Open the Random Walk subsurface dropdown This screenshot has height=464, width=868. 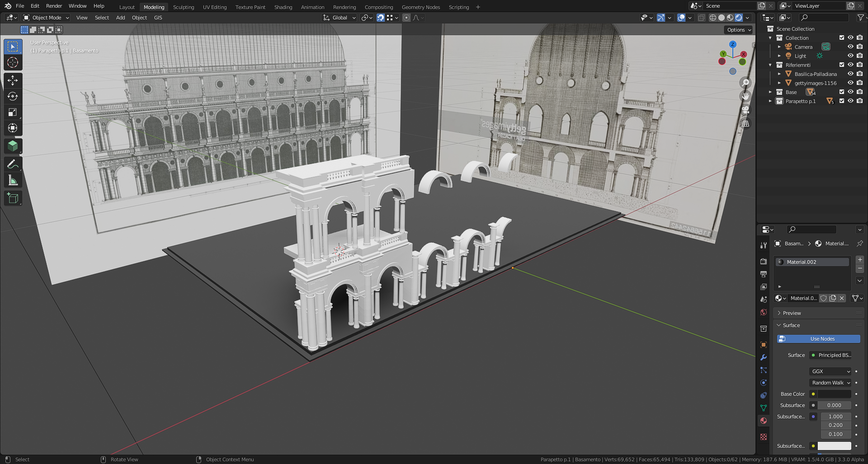pos(830,383)
